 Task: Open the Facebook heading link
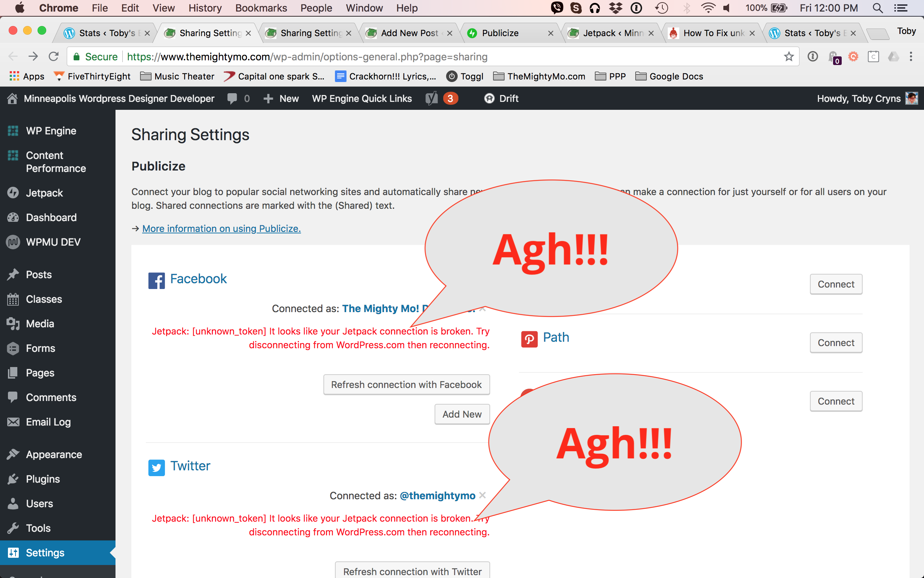coord(198,279)
